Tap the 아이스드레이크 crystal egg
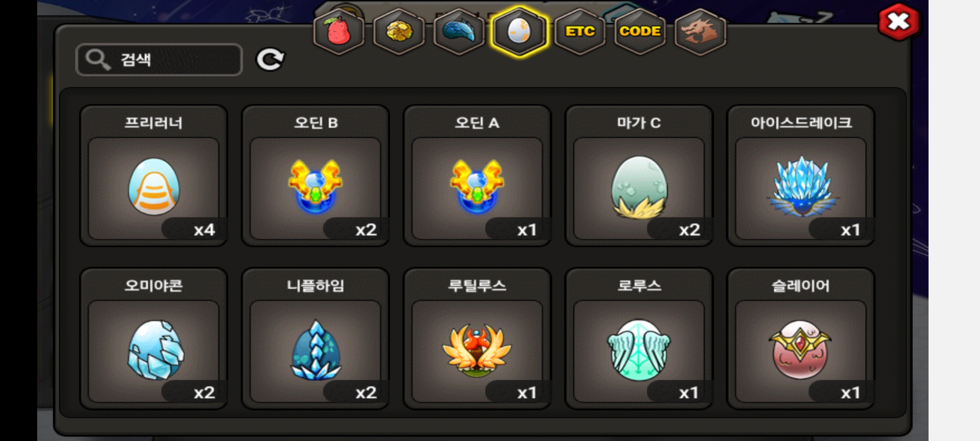This screenshot has height=441, width=980. (x=801, y=176)
